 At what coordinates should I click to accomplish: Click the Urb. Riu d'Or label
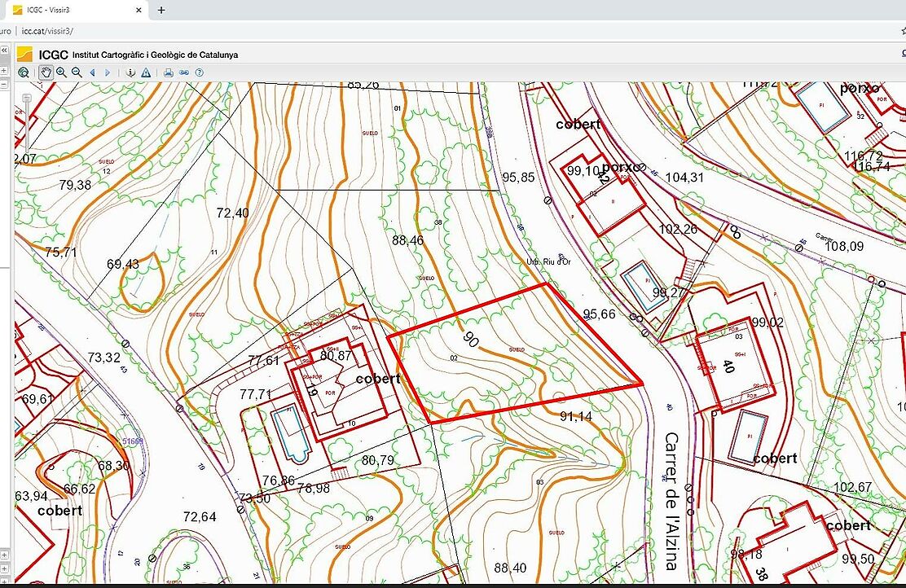click(x=548, y=261)
